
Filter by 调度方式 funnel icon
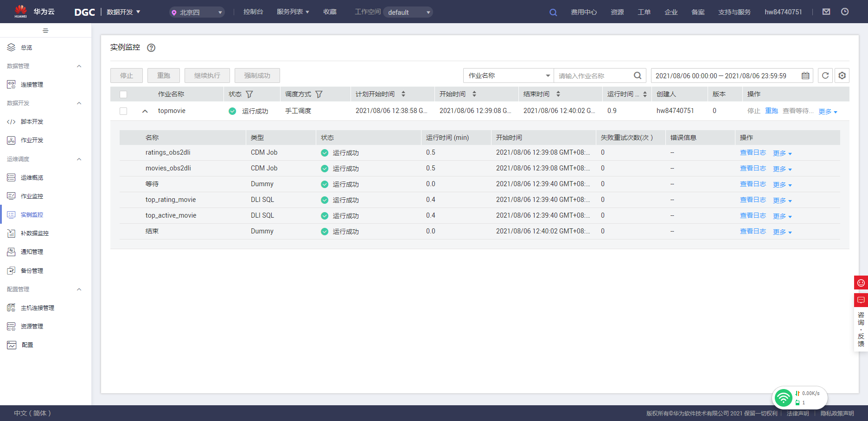click(x=319, y=94)
